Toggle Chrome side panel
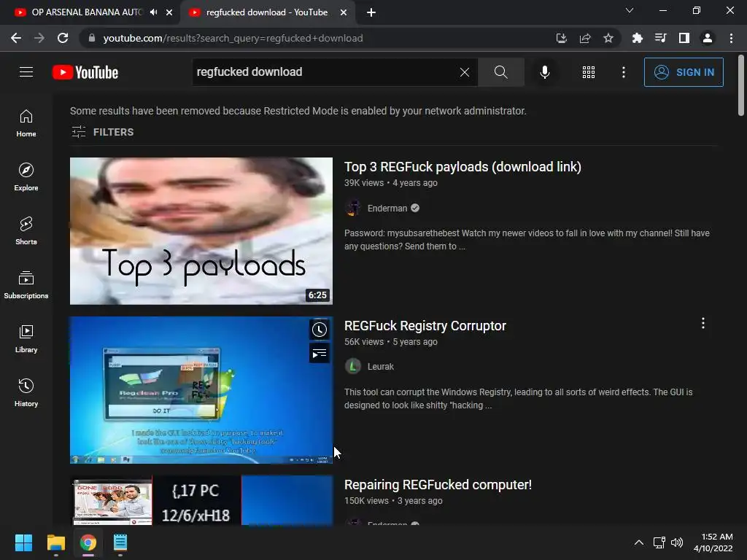 684,38
